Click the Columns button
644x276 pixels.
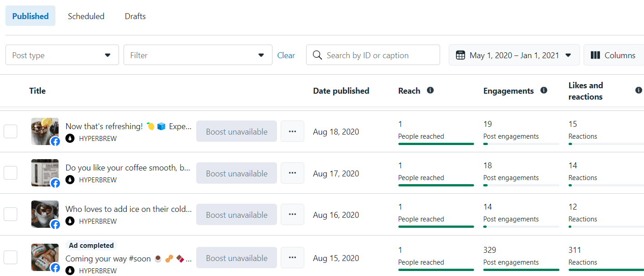pyautogui.click(x=614, y=55)
